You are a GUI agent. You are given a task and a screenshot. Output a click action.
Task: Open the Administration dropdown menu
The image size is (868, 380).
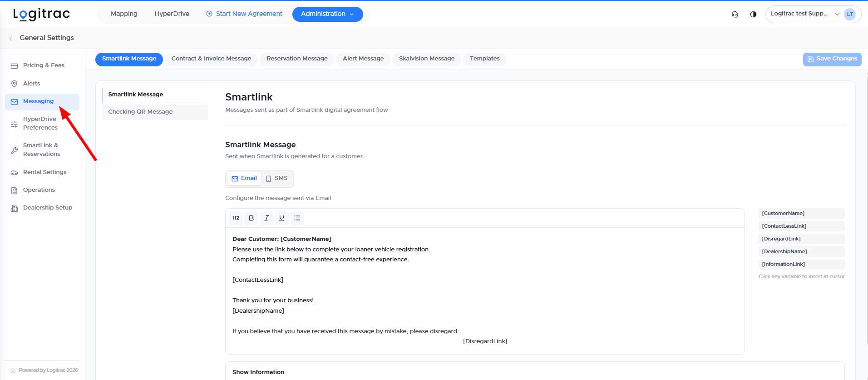click(327, 14)
